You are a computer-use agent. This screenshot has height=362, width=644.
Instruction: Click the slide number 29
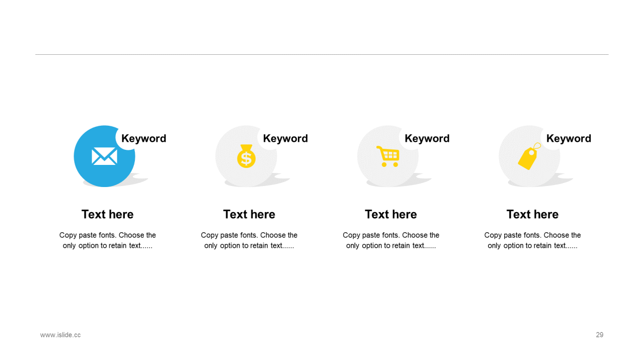(600, 335)
